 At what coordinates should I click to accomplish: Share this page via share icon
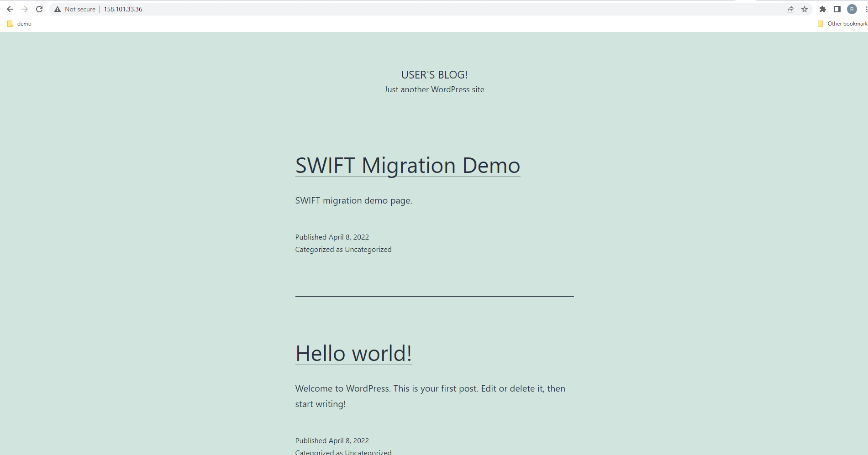pyautogui.click(x=790, y=9)
